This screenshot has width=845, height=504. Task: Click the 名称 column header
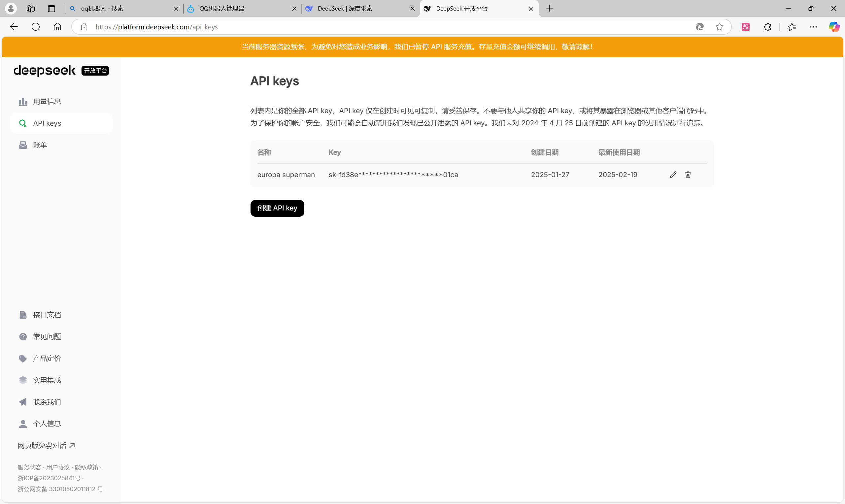[x=264, y=152]
